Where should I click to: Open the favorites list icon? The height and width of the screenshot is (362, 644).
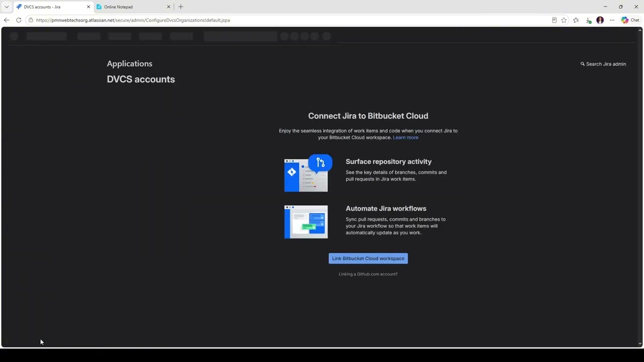click(576, 20)
